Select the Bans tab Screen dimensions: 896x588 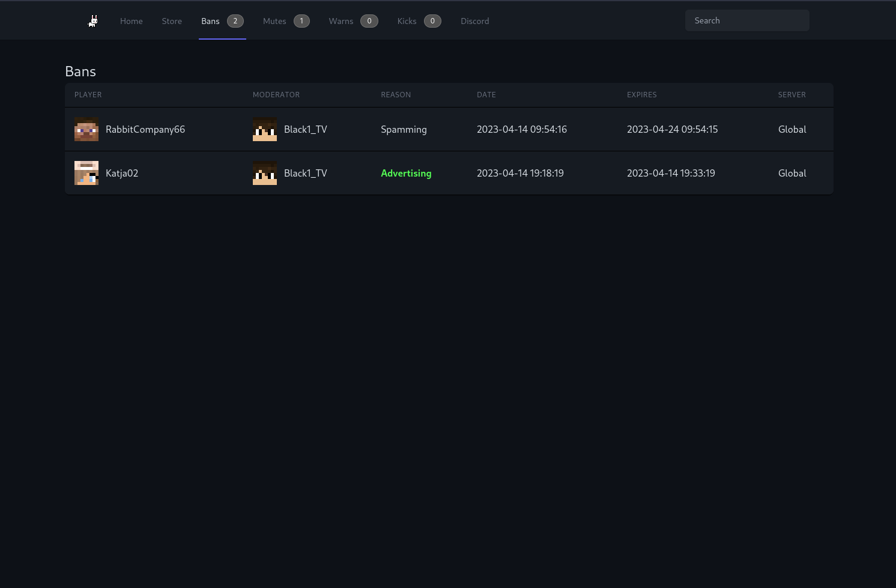(210, 20)
